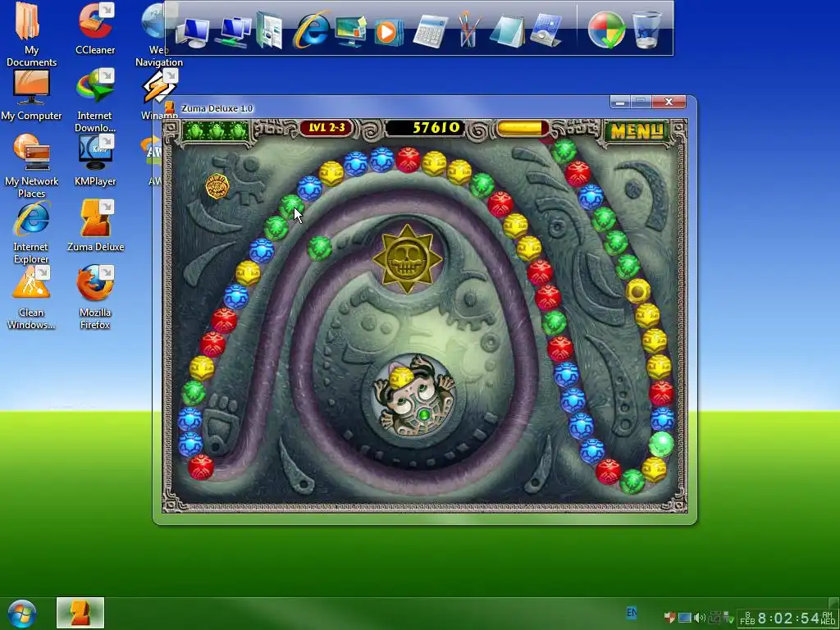Click the EN language indicator in taskbar
This screenshot has height=630, width=840.
click(632, 612)
